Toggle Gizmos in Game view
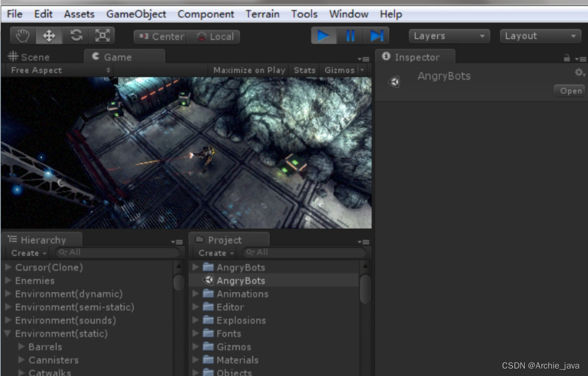The height and width of the screenshot is (376, 588). coord(339,70)
